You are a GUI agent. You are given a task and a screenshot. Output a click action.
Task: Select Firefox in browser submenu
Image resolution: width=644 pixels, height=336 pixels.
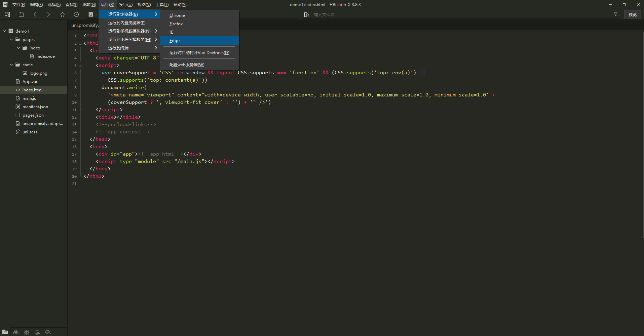199,24
